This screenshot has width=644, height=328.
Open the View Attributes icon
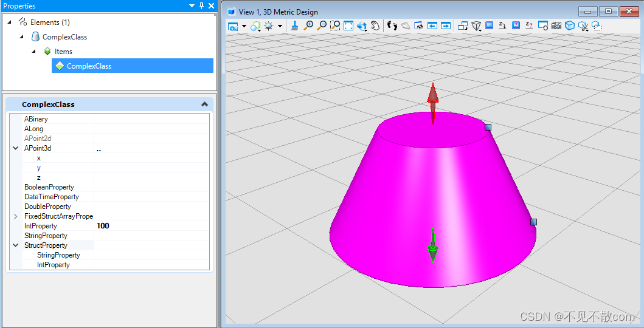(233, 26)
